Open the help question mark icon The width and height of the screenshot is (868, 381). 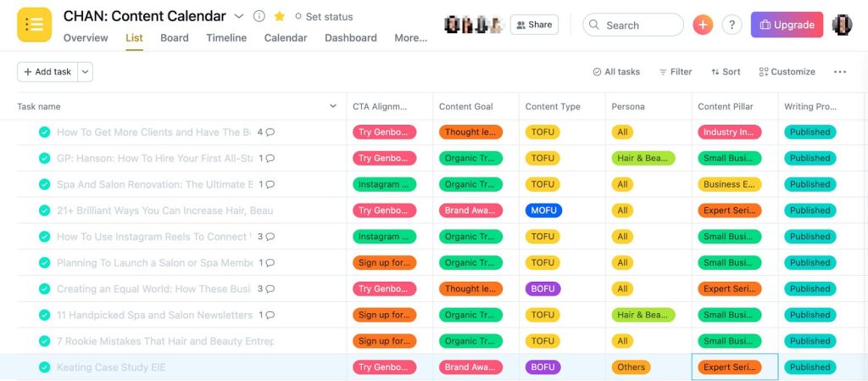pyautogui.click(x=732, y=25)
